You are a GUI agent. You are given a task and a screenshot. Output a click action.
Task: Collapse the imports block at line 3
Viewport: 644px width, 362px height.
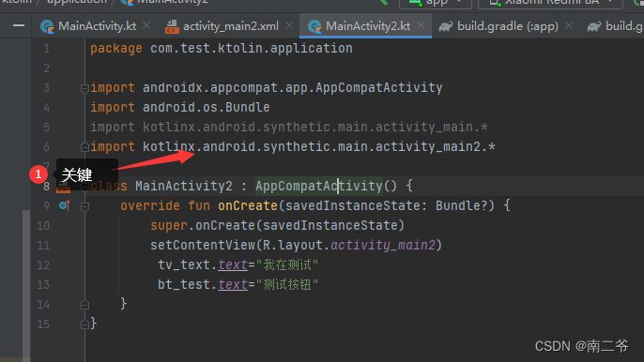coord(84,88)
